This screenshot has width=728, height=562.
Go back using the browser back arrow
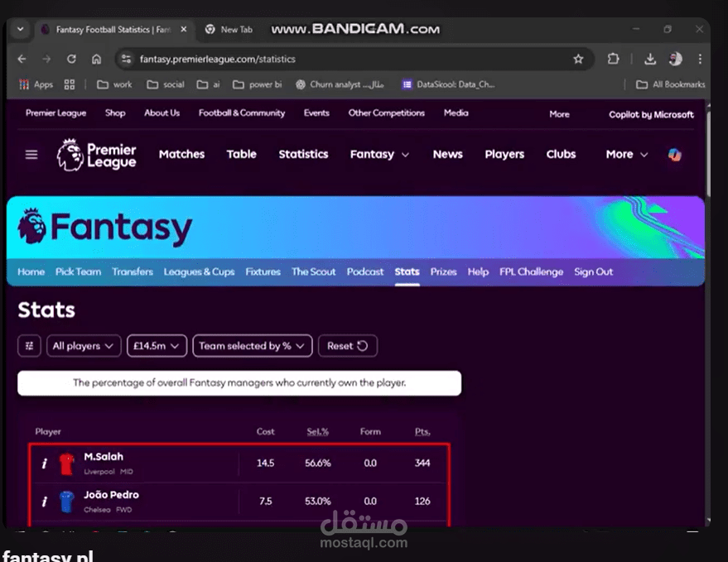point(22,59)
